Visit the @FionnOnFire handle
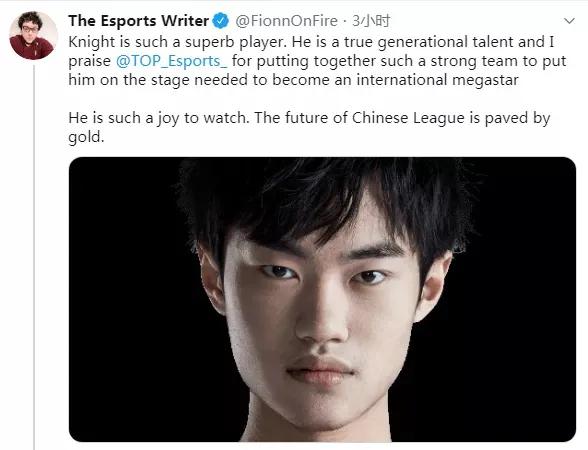This screenshot has width=588, height=450. pyautogui.click(x=286, y=21)
